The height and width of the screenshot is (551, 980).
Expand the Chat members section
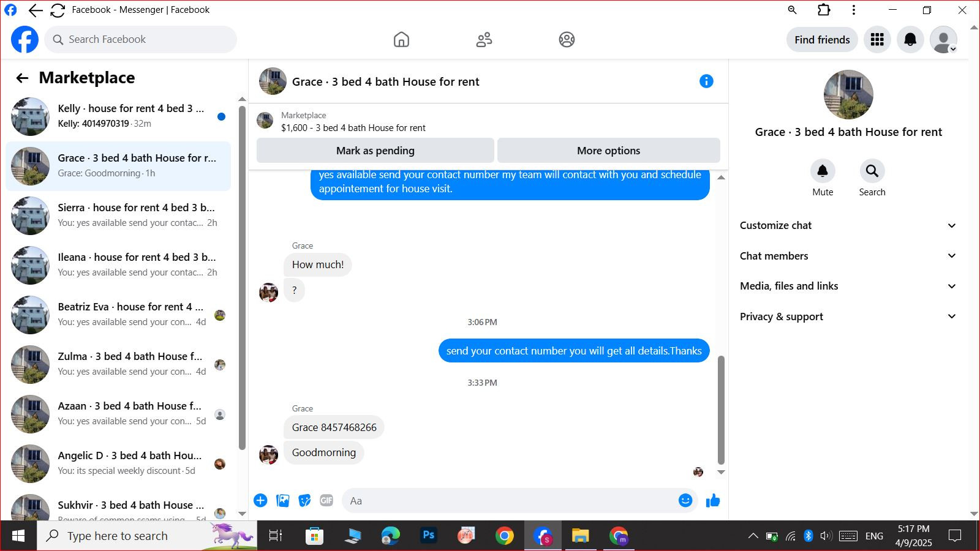(848, 256)
